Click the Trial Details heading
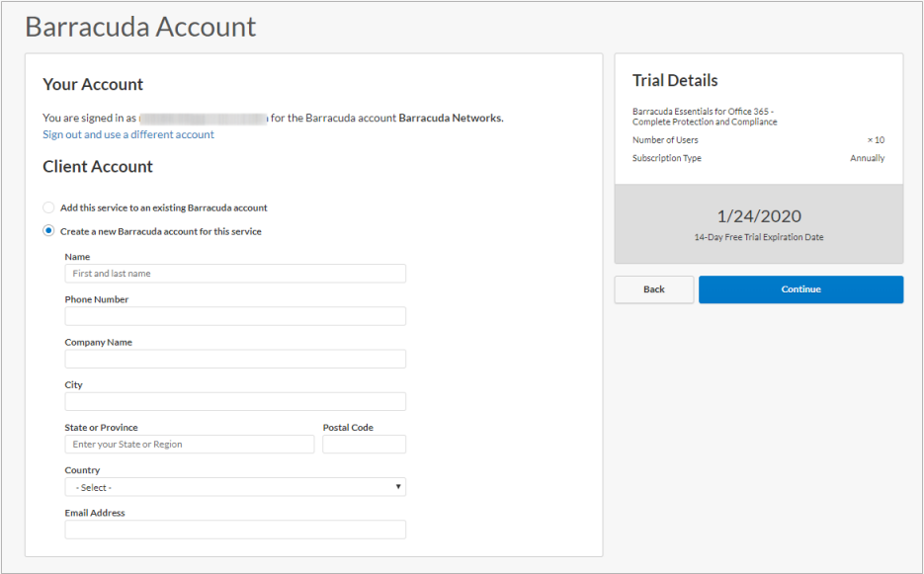 (675, 81)
